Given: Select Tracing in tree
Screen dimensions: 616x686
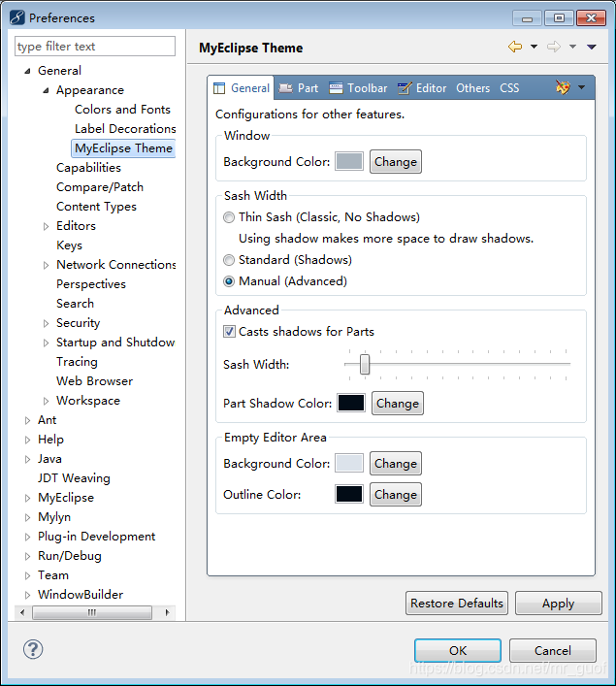Looking at the screenshot, I should point(77,362).
